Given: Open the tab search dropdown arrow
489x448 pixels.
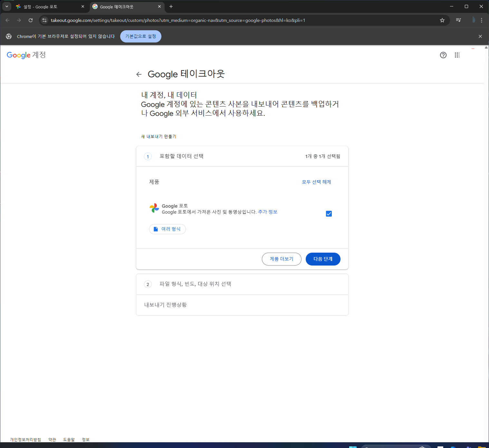Looking at the screenshot, I should (7, 6).
